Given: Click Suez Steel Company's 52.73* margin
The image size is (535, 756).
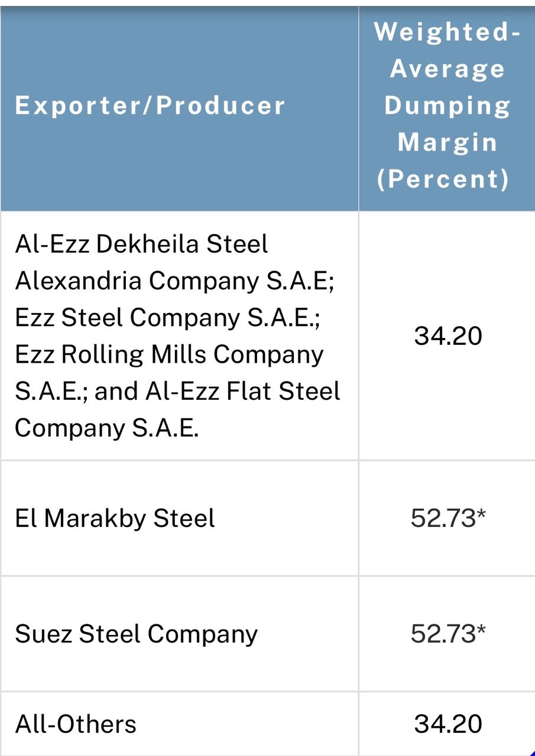Looking at the screenshot, I should click(x=448, y=634).
